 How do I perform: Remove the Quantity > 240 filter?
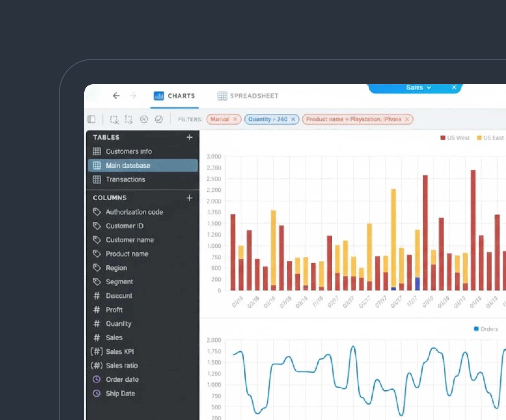click(x=293, y=119)
